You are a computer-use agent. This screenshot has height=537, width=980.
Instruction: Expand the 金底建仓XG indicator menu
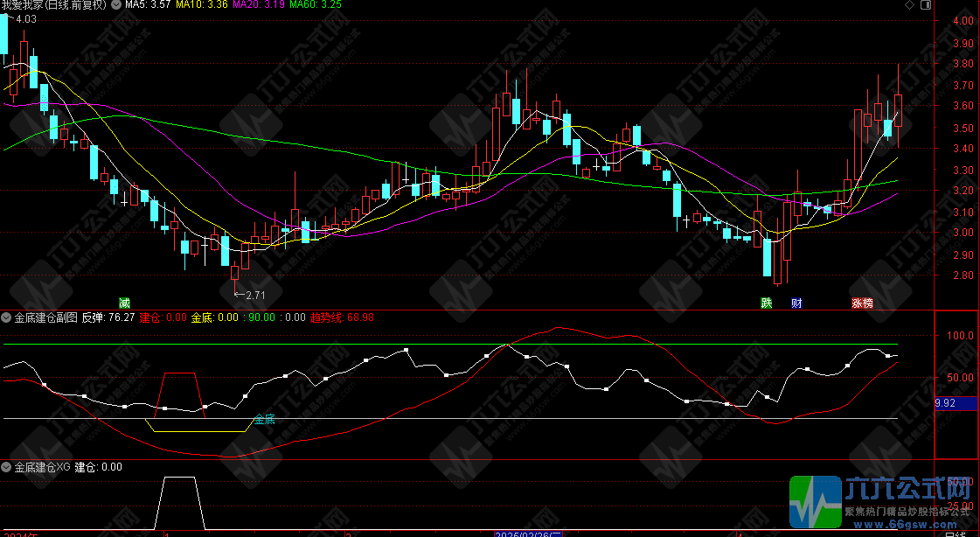click(x=7, y=468)
